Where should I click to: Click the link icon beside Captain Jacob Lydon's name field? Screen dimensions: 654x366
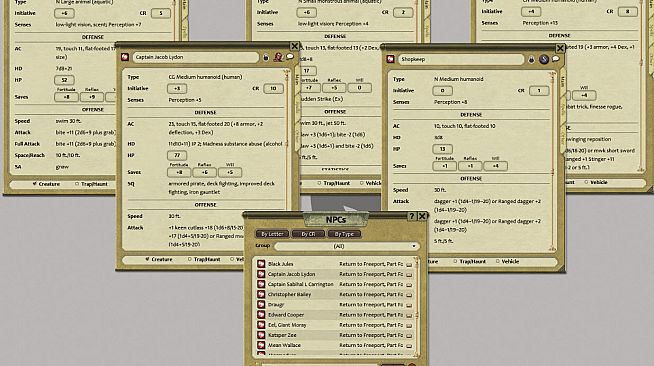125,57
